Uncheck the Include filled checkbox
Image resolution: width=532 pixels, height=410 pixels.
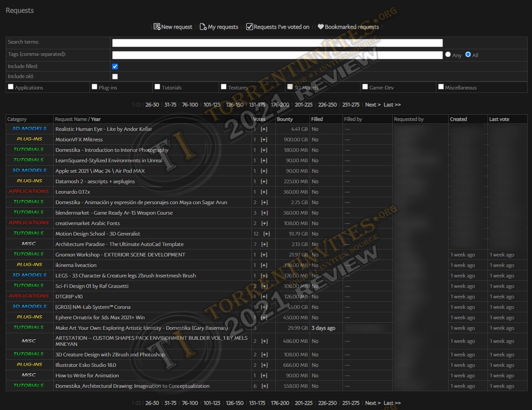tap(115, 67)
